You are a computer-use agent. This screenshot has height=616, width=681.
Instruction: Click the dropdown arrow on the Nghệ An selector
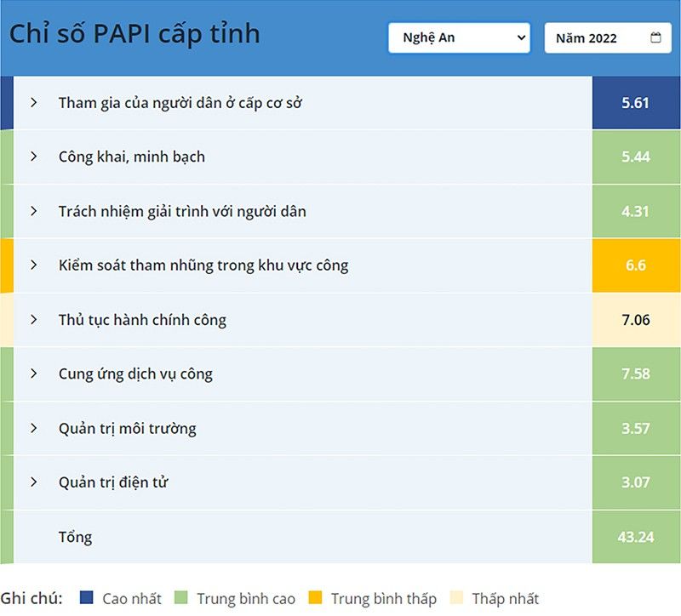521,37
